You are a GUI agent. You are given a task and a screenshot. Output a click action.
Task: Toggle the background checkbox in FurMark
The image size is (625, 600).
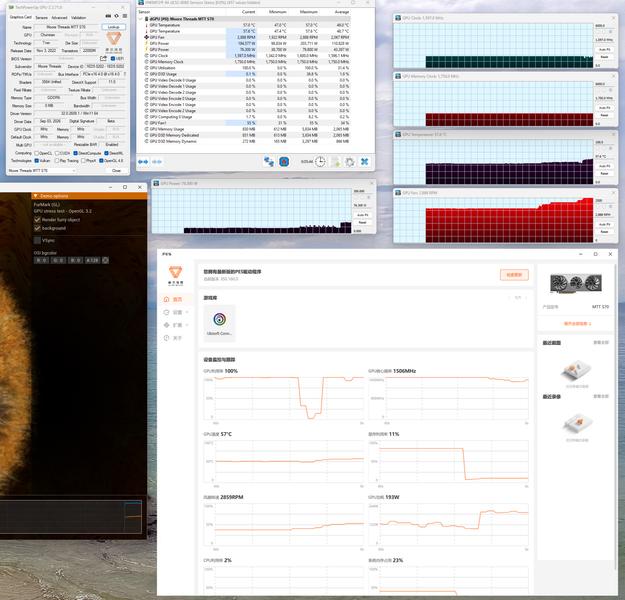click(x=37, y=228)
